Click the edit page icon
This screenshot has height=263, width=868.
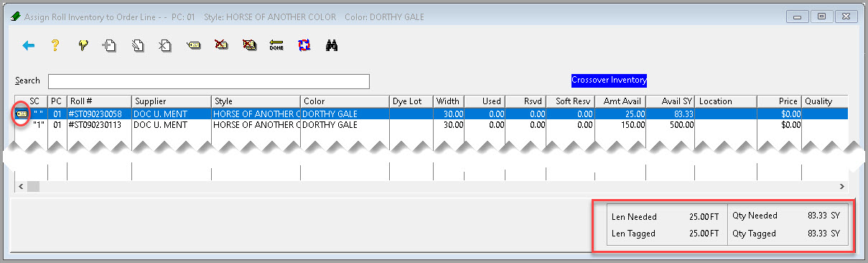(138, 46)
